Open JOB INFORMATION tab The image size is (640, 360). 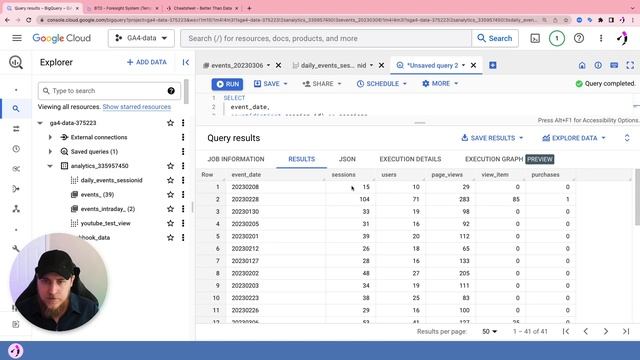[236, 159]
